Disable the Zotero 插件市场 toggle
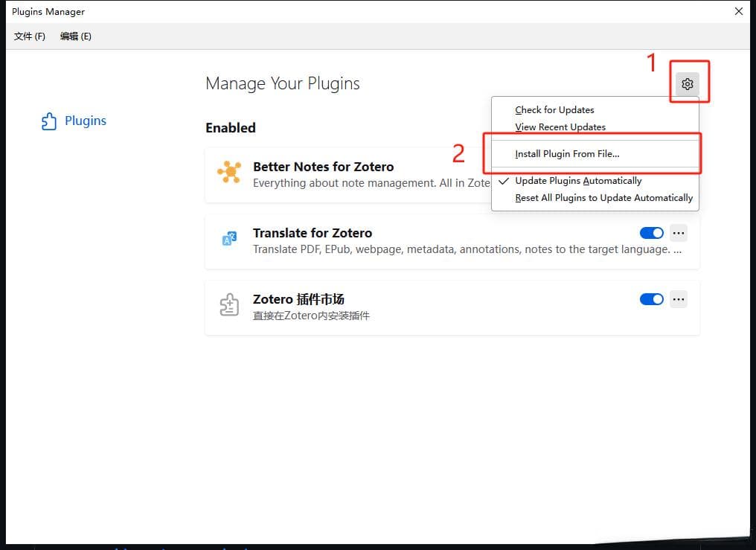Image resolution: width=756 pixels, height=550 pixels. 651,299
